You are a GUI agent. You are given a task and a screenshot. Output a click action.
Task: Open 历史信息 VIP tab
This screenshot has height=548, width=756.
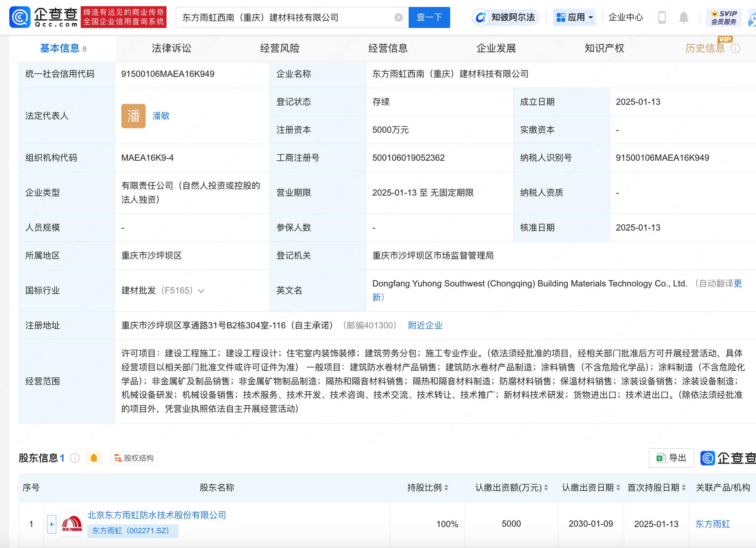tap(705, 48)
